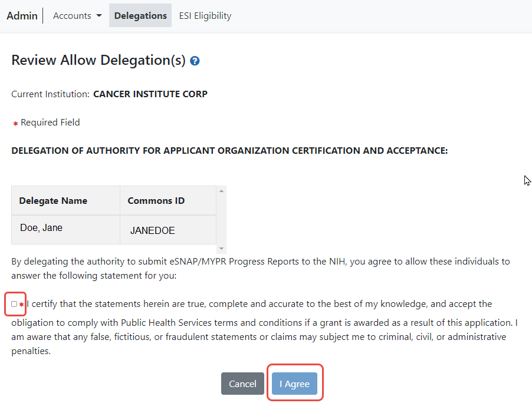The width and height of the screenshot is (532, 403).
Task: Click the Admin label in navigation bar
Action: click(x=22, y=16)
